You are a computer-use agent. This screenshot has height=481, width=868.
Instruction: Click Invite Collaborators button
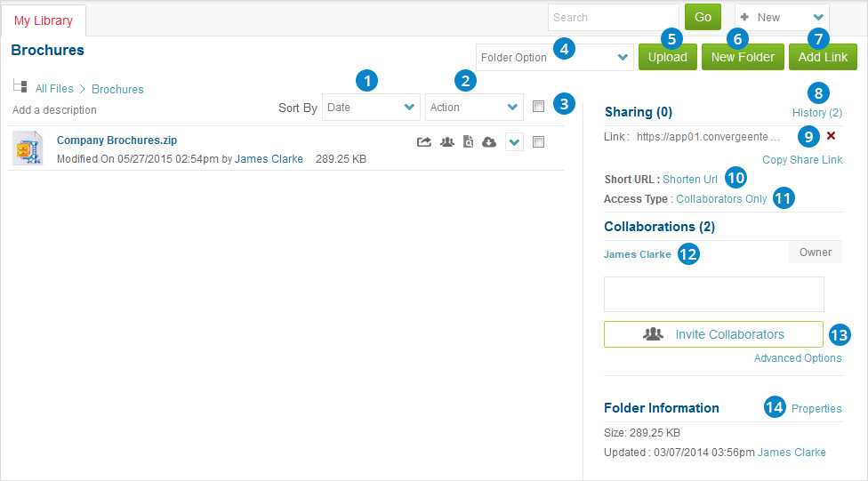[x=713, y=334]
